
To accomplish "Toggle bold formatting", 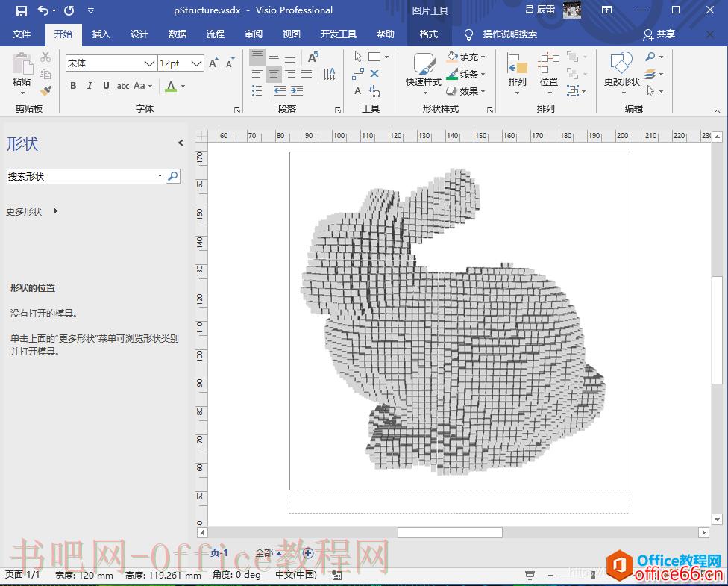I will coord(73,86).
